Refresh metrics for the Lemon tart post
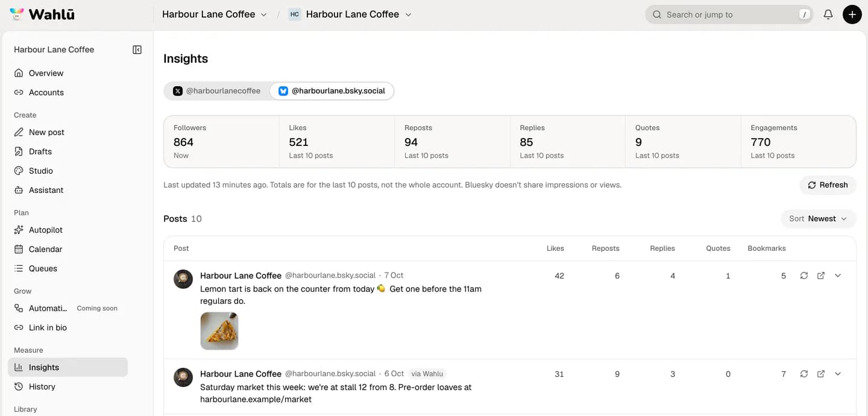 click(804, 276)
